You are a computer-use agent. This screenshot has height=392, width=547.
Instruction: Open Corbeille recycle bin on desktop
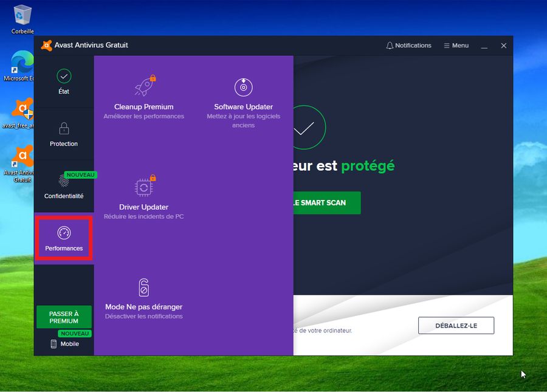(22, 19)
